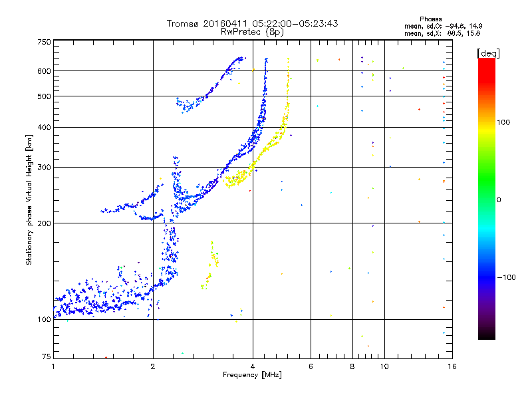The image size is (532, 399).
Task: Click x-axis tick label "2"
Action: click(x=153, y=366)
